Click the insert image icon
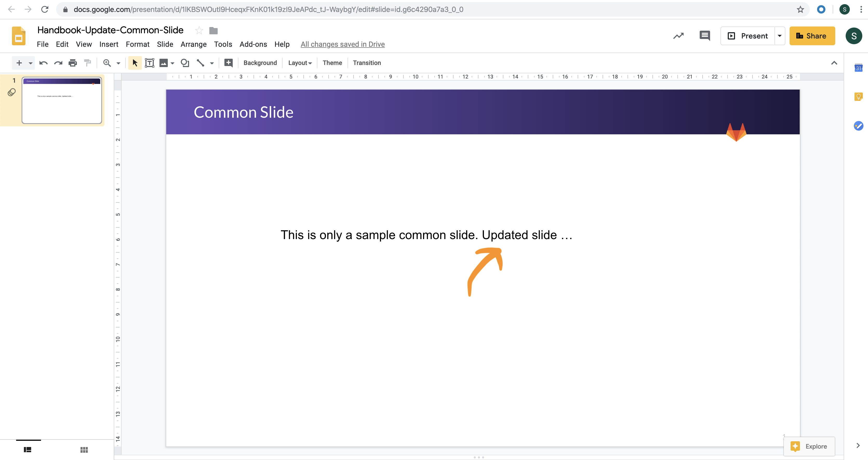This screenshot has width=868, height=460. 163,63
